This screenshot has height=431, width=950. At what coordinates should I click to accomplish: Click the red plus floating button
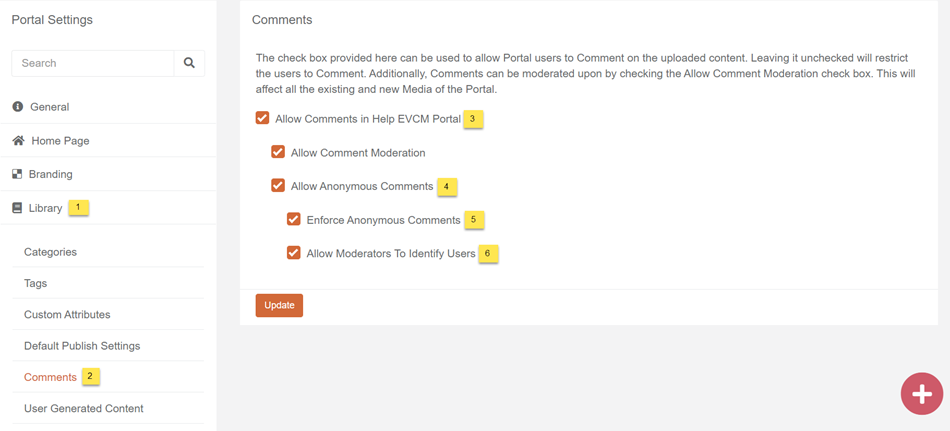921,393
